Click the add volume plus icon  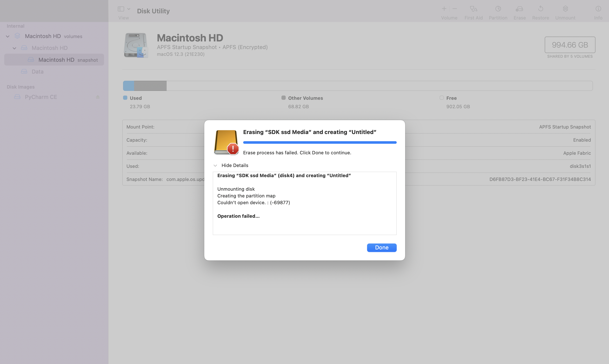point(444,9)
